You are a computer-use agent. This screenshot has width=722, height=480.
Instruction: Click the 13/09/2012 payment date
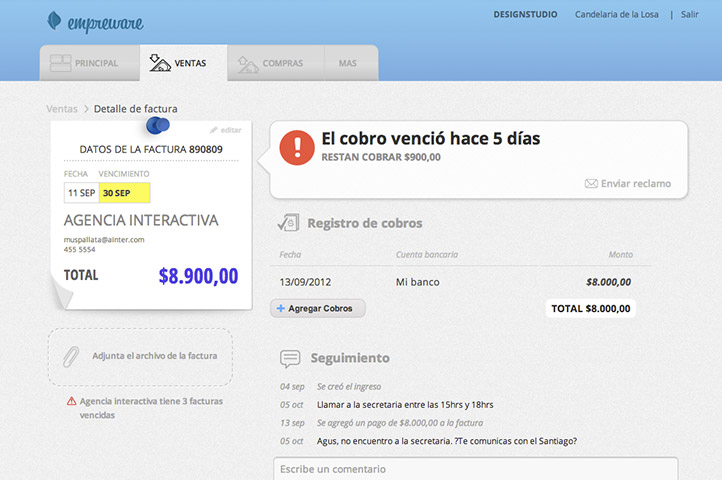305,282
